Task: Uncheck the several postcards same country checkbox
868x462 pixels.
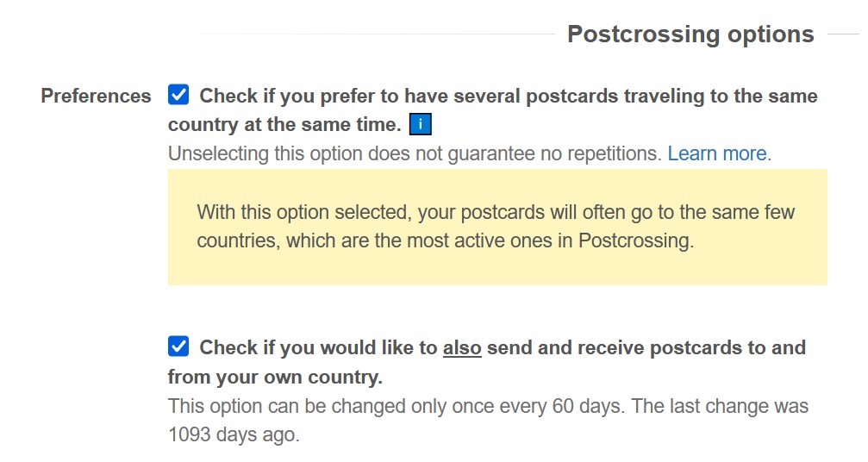Action: pos(178,95)
